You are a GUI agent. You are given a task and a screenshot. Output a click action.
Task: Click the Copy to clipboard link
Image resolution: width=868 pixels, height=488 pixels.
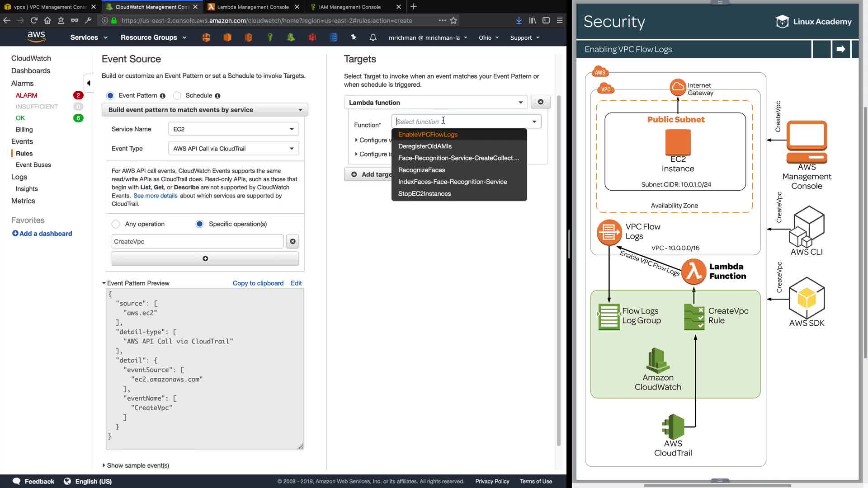click(x=258, y=283)
